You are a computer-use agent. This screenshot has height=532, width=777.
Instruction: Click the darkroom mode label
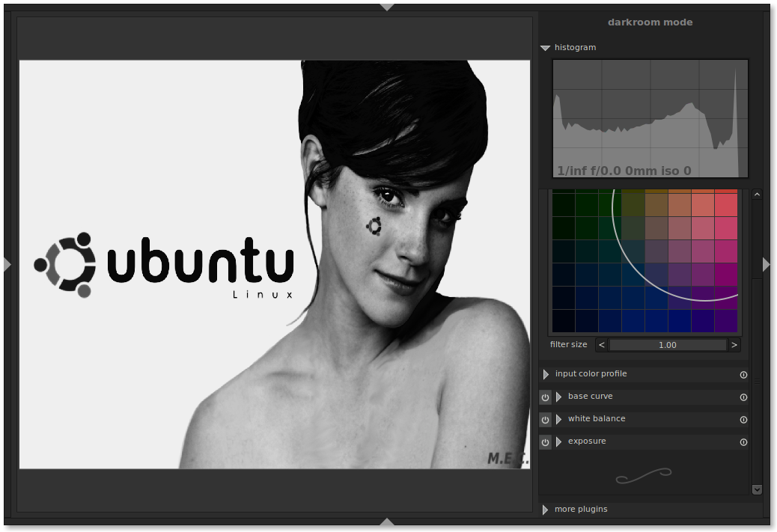coord(650,22)
